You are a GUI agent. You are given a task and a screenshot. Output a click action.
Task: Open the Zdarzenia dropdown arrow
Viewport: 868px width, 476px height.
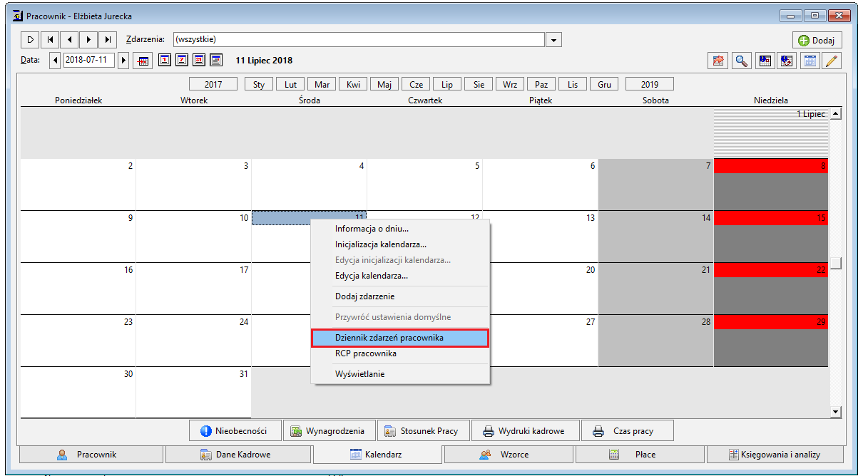[x=555, y=40]
